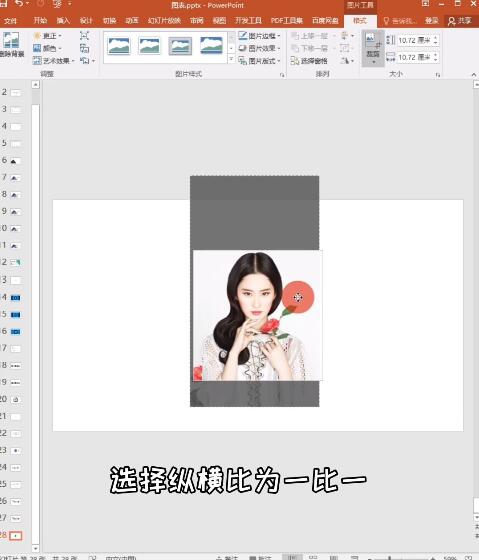
Task: Select slide 28 thumbnail
Action: click(x=16, y=536)
